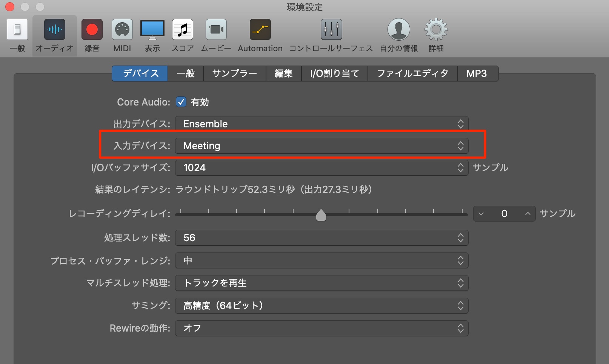The width and height of the screenshot is (609, 364).
Task: Increase recording delay with up chevron
Action: pos(528,214)
